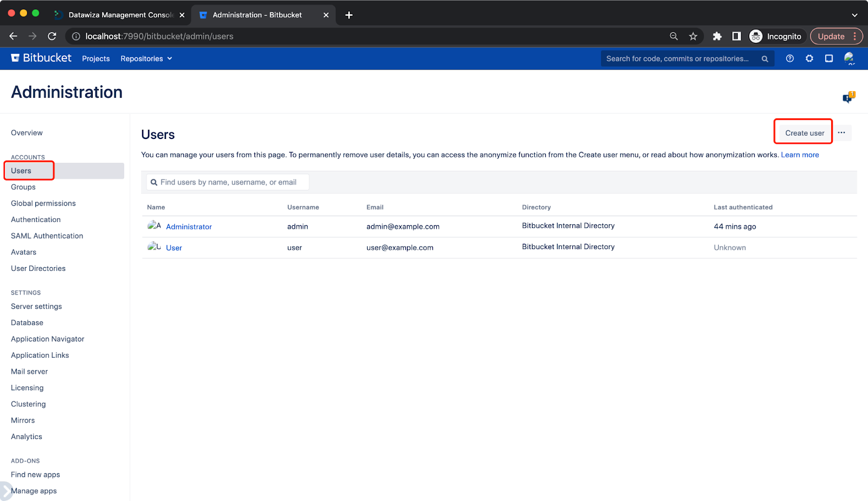The height and width of the screenshot is (501, 868).
Task: Open the administration gear icon
Action: tap(809, 59)
